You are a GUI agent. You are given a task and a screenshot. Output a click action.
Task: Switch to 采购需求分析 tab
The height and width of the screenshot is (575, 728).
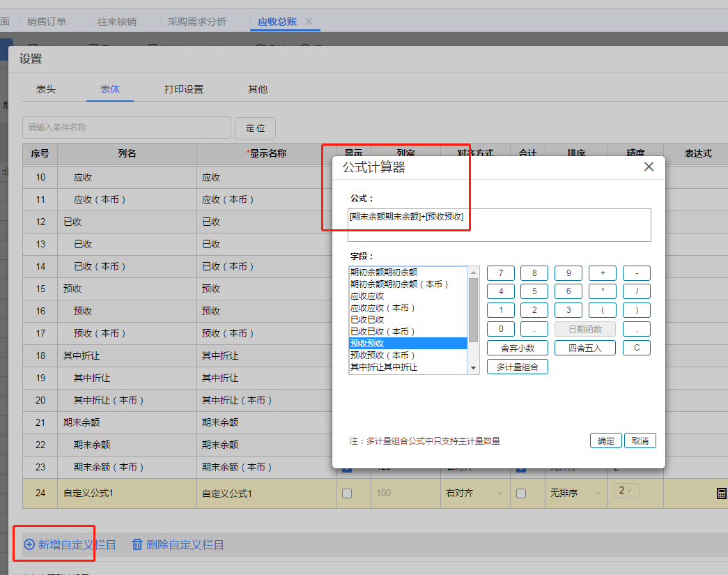coord(197,22)
